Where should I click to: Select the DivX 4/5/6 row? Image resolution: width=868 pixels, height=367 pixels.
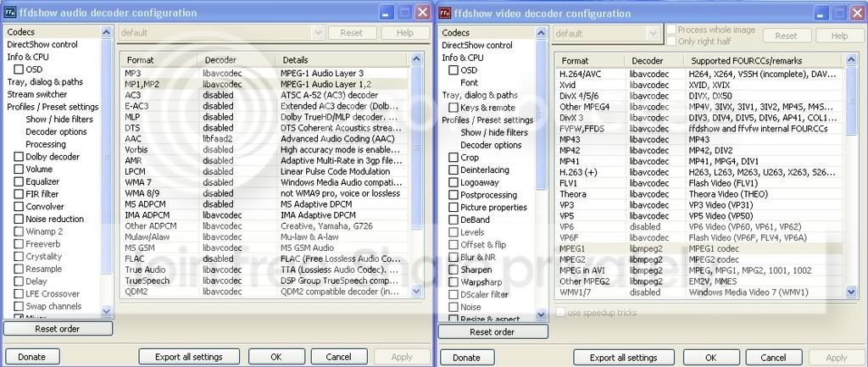coord(699,96)
